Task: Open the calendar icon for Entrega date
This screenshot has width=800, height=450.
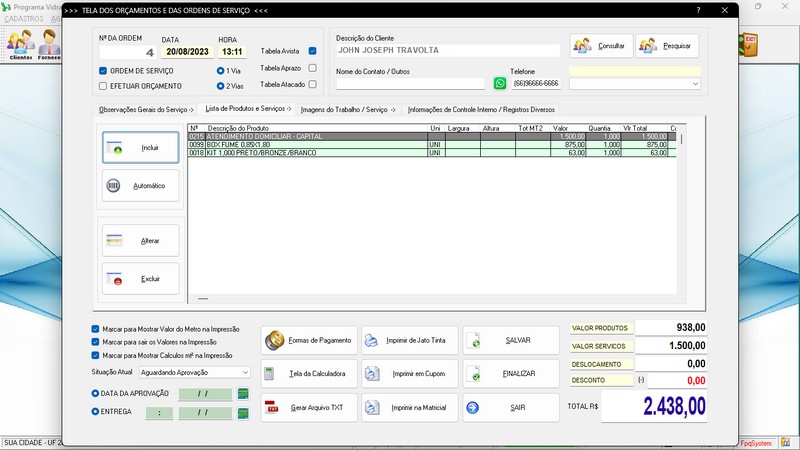Action: tap(242, 412)
